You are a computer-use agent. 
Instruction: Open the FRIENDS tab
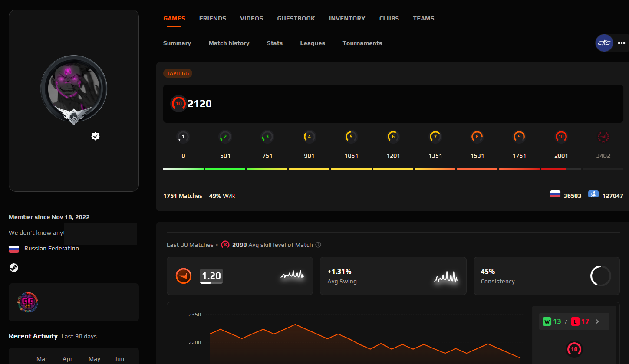pyautogui.click(x=213, y=18)
